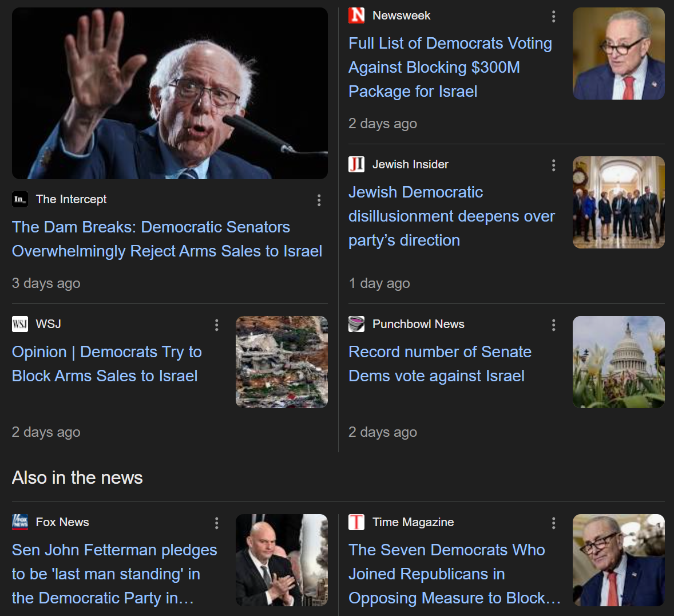The height and width of the screenshot is (616, 674).
Task: Click 'Jewish Insider' source name
Action: tap(410, 164)
